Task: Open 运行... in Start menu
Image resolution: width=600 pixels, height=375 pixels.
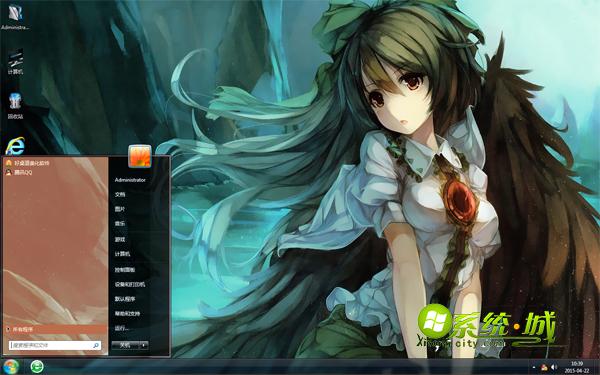Action: [x=122, y=328]
